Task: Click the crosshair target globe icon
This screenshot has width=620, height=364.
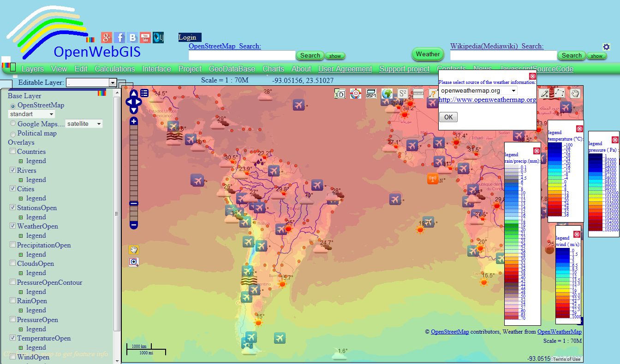Action: 355,93
